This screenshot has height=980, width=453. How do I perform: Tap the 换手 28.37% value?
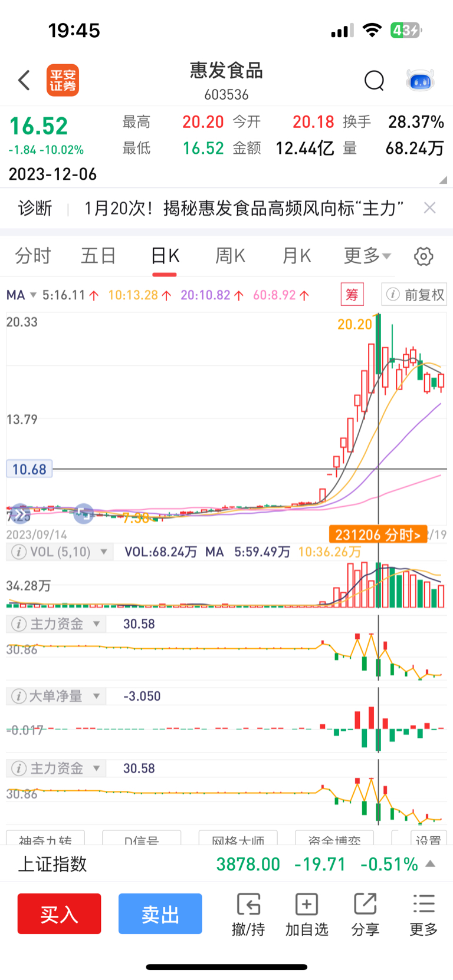coord(416,122)
